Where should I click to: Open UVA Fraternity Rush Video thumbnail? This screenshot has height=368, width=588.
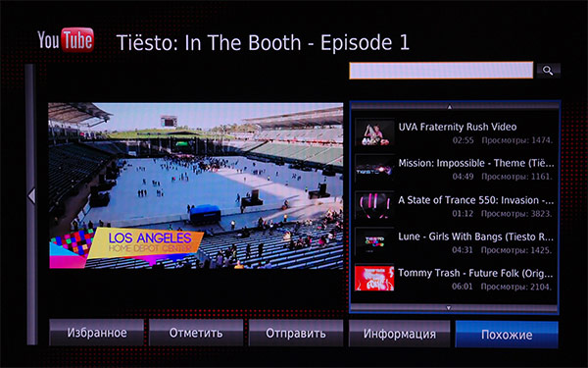pyautogui.click(x=374, y=132)
